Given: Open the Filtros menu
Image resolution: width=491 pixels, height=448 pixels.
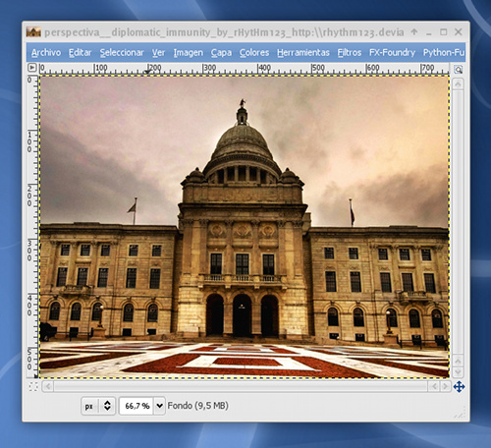Looking at the screenshot, I should (x=350, y=52).
